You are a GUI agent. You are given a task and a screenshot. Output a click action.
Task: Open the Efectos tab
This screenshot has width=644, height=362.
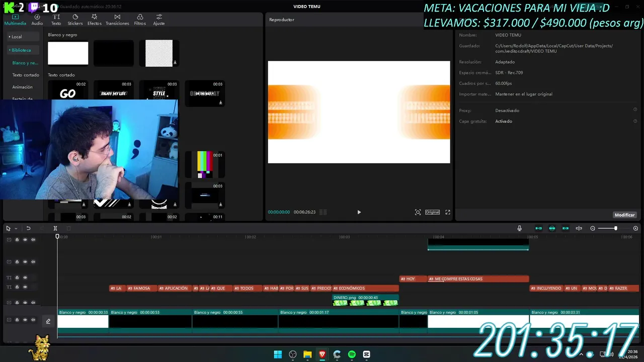(x=94, y=20)
